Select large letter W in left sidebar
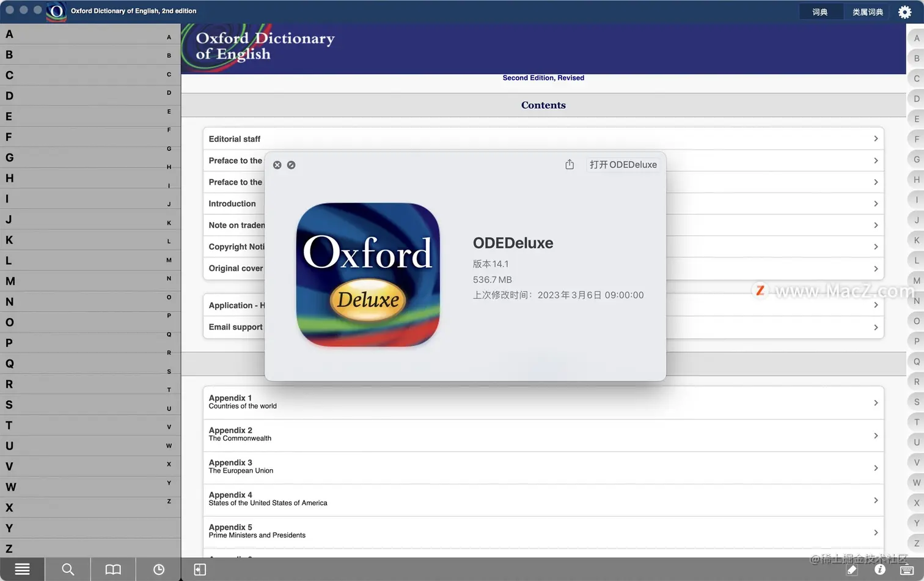This screenshot has width=924, height=581. click(11, 487)
